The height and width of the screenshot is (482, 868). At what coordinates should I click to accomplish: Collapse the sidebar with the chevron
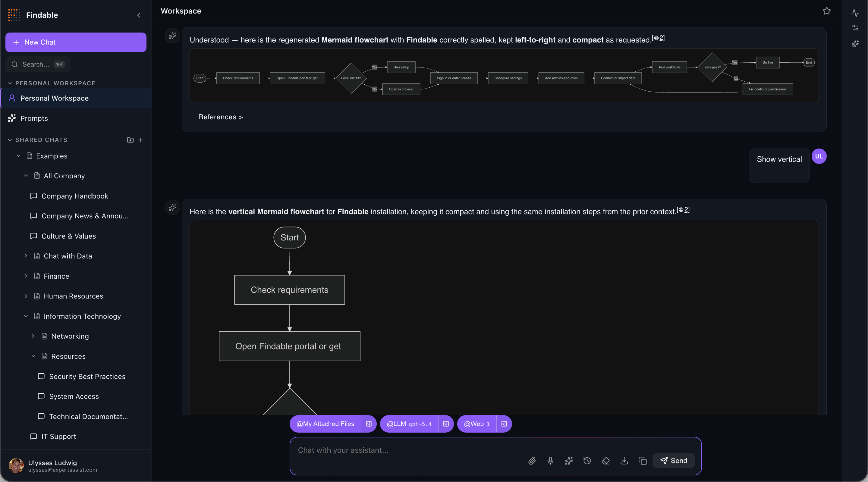coord(139,15)
